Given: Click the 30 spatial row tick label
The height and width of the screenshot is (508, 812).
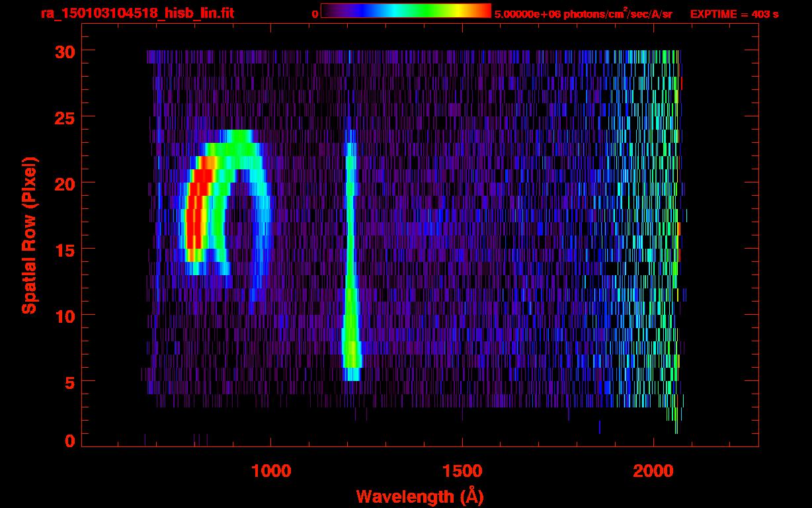Looking at the screenshot, I should tap(65, 51).
